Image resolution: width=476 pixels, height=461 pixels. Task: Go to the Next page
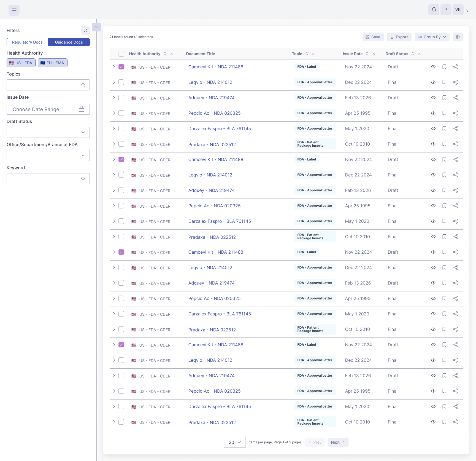coord(338,442)
